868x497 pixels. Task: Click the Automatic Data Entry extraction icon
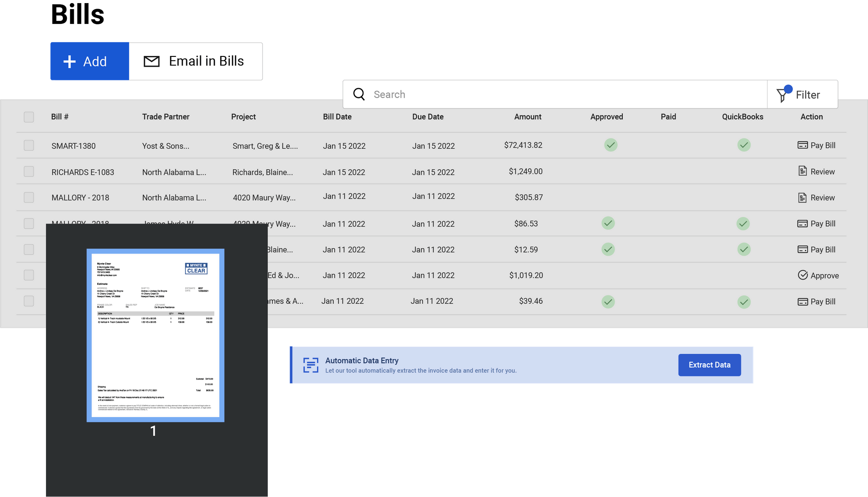pyautogui.click(x=311, y=365)
